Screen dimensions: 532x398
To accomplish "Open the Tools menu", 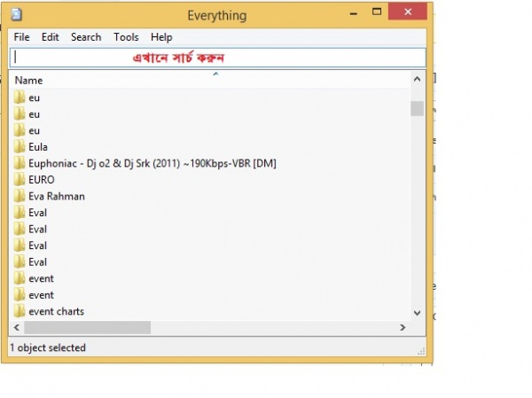I will 126,37.
